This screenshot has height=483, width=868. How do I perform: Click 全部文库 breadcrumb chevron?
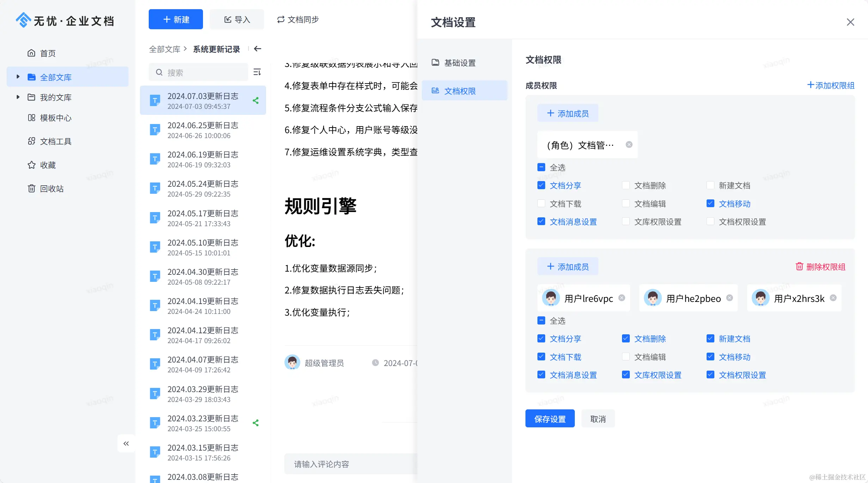coord(185,49)
